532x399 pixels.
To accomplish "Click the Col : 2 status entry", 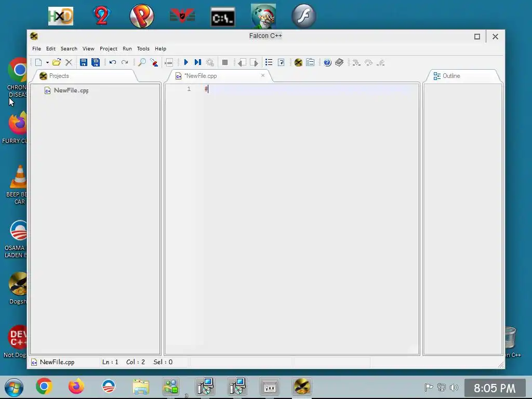I will click(x=136, y=362).
